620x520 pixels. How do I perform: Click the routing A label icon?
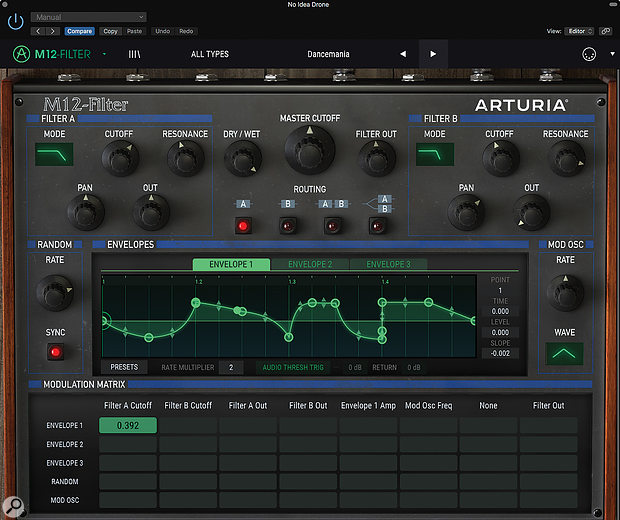243,204
